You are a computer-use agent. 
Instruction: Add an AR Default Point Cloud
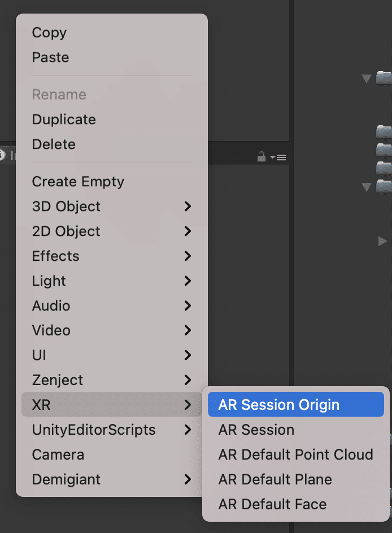296,455
